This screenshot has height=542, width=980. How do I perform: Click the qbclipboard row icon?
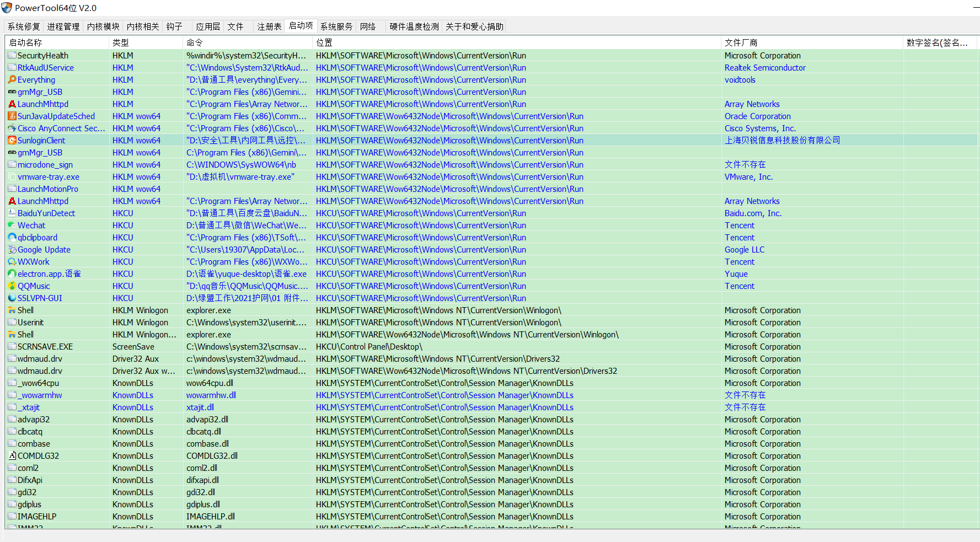[12, 237]
